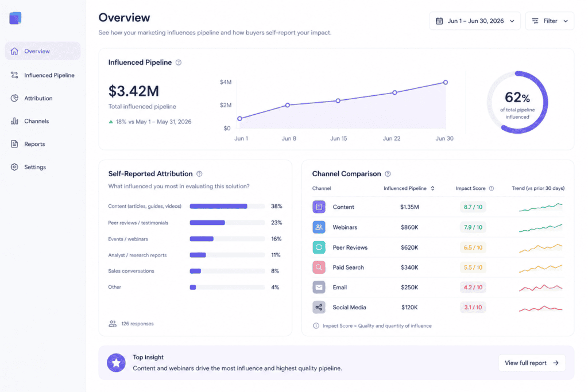Click Social Media's 3.1 / 10 badge

tap(473, 307)
